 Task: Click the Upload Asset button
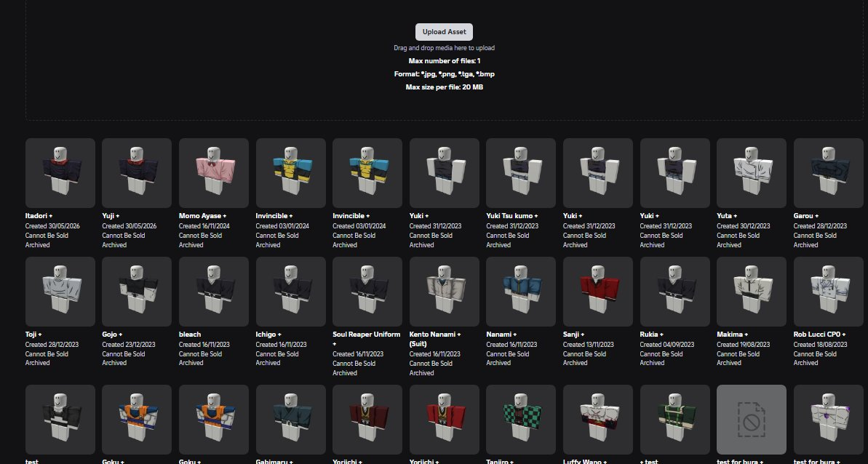(444, 32)
